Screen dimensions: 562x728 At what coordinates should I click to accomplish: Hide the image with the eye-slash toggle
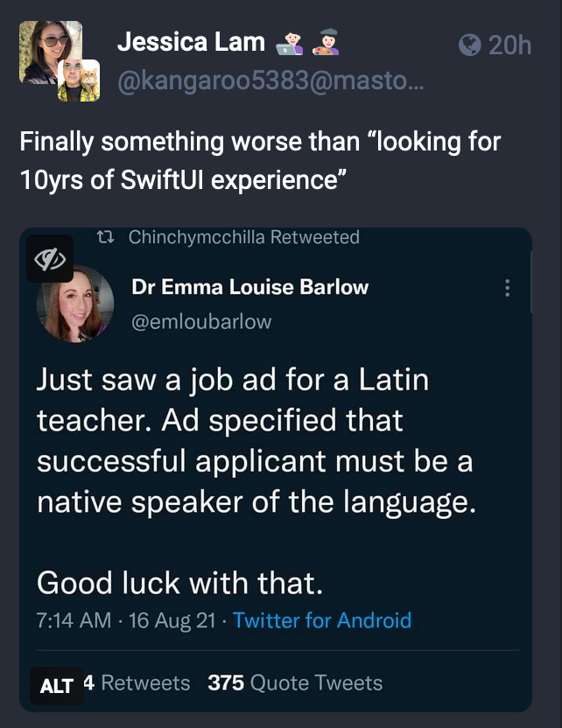coord(50,259)
